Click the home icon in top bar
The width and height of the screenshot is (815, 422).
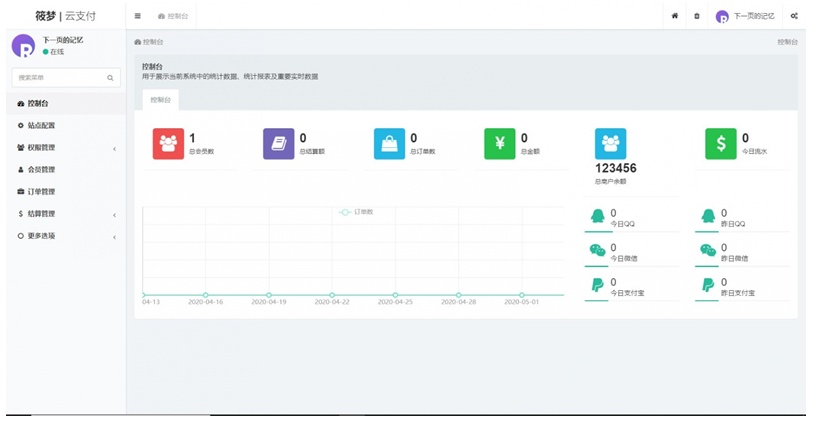tap(674, 16)
